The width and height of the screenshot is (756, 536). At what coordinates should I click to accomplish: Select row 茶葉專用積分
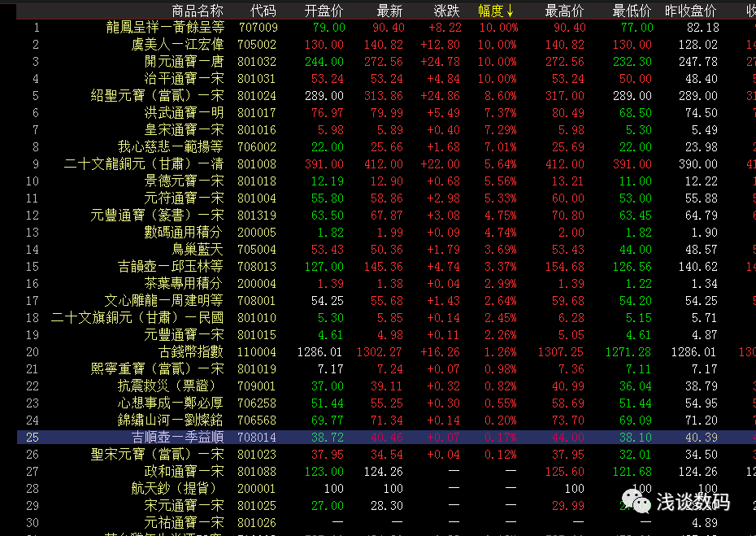385,283
